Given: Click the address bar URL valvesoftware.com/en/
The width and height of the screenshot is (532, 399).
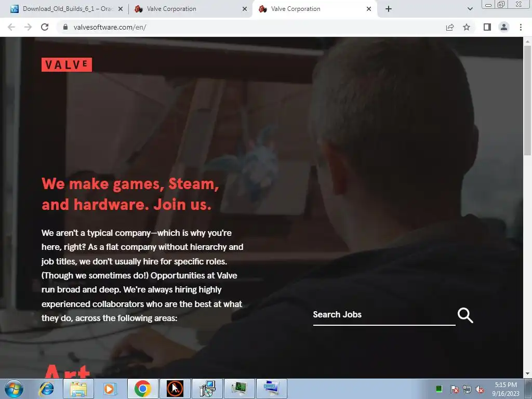Looking at the screenshot, I should click(x=110, y=27).
